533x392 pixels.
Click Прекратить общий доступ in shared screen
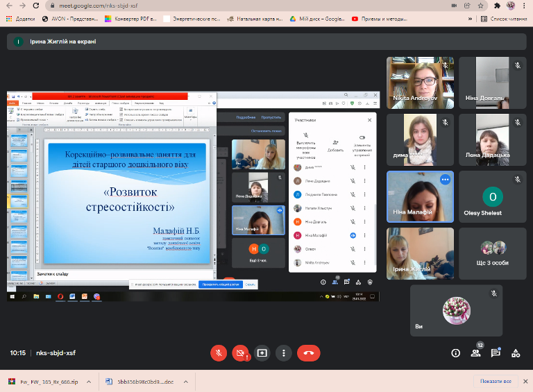pyautogui.click(x=221, y=284)
